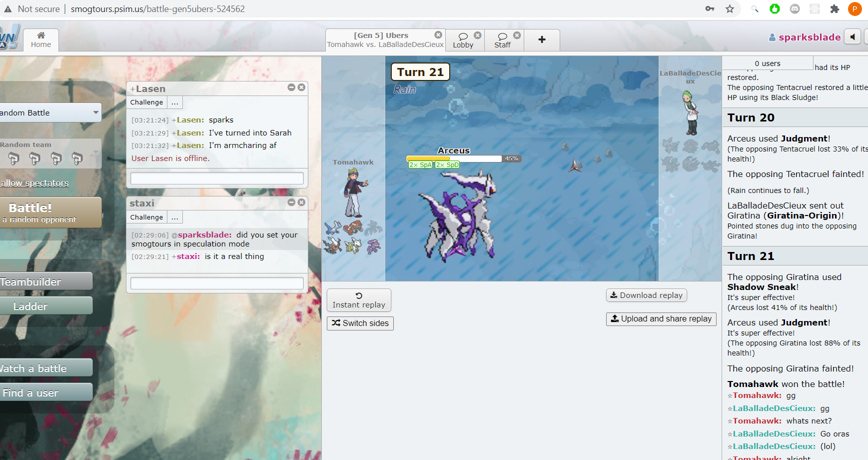Viewport: 868px width, 460px height.
Task: Open Chrome profile avatar P
Action: [855, 8]
